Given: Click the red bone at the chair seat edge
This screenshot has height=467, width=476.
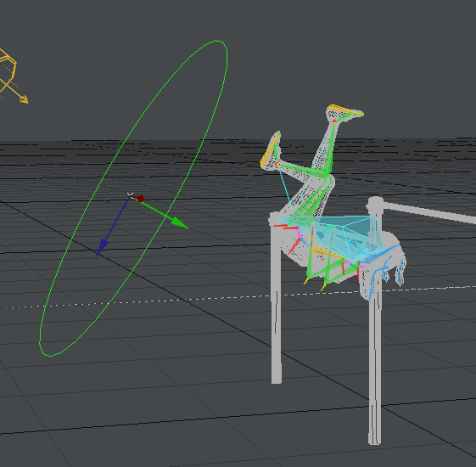Looking at the screenshot, I should pyautogui.click(x=281, y=226).
